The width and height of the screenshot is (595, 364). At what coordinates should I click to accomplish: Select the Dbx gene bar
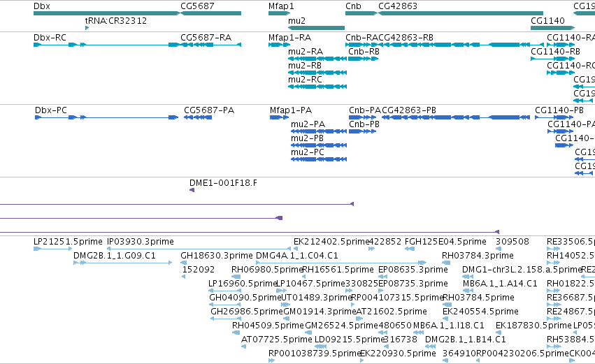107,13
